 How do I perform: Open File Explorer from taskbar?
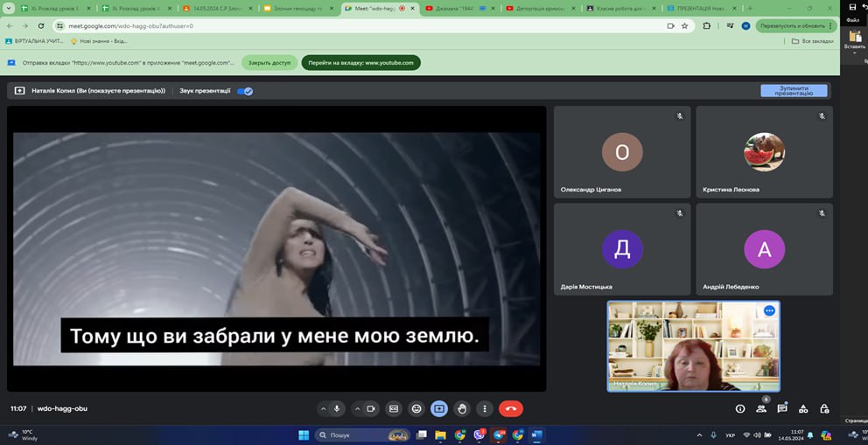point(441,435)
